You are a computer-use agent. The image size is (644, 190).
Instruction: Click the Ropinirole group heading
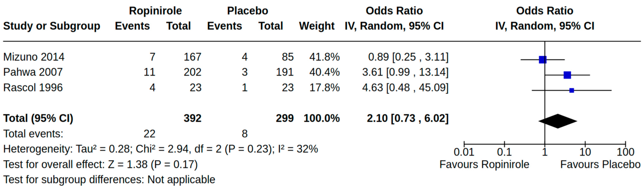point(155,11)
